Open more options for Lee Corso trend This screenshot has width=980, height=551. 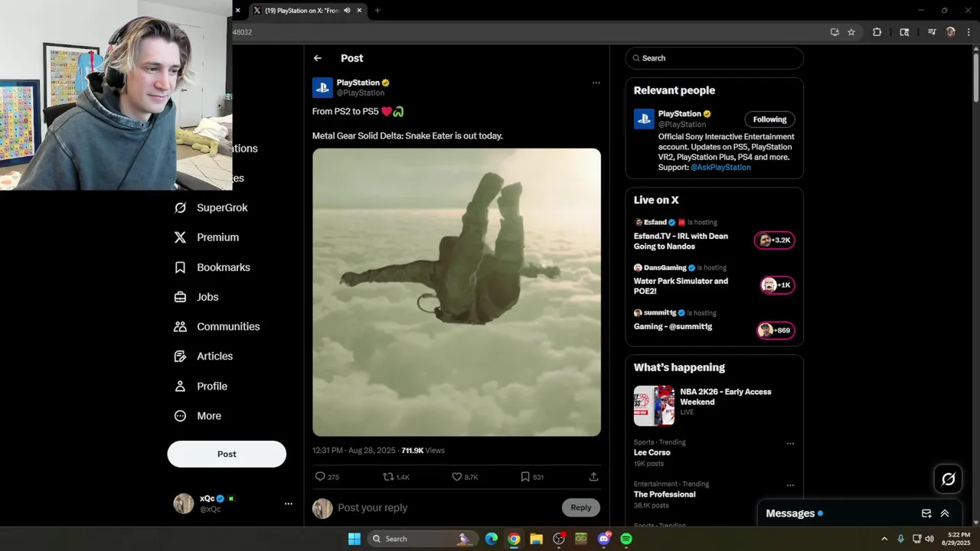click(790, 444)
